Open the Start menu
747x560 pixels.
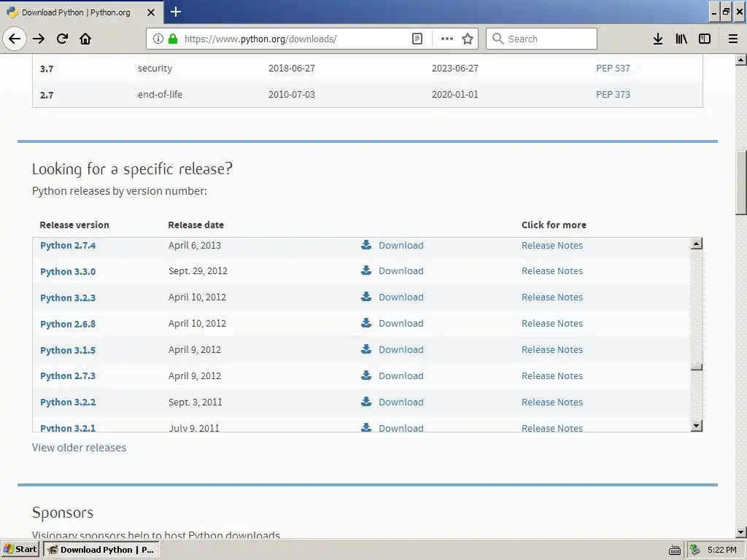click(20, 549)
